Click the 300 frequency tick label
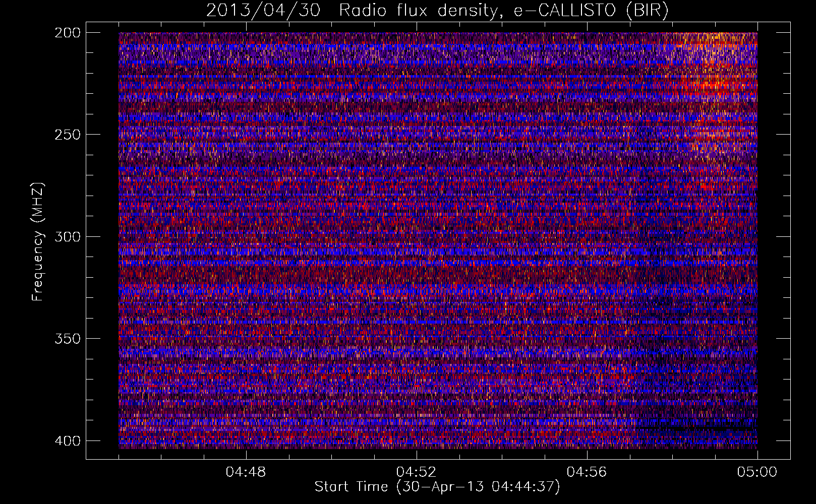 point(67,236)
